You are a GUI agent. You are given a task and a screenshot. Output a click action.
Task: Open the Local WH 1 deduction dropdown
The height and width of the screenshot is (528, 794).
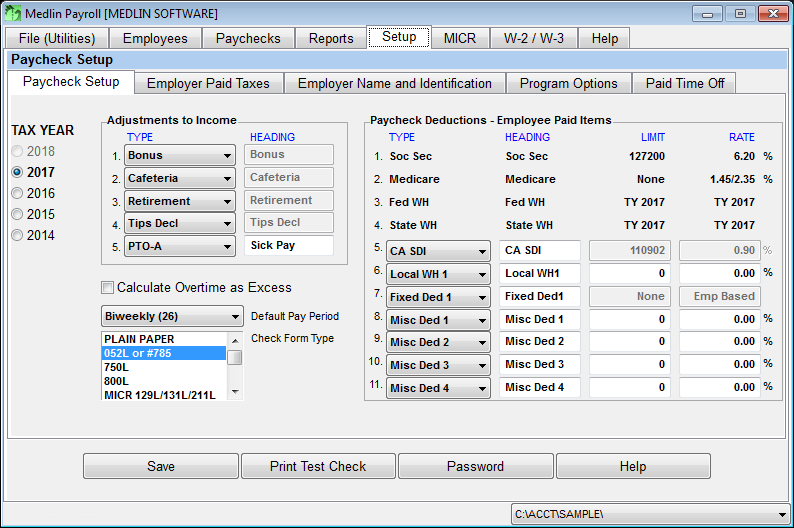pos(438,274)
